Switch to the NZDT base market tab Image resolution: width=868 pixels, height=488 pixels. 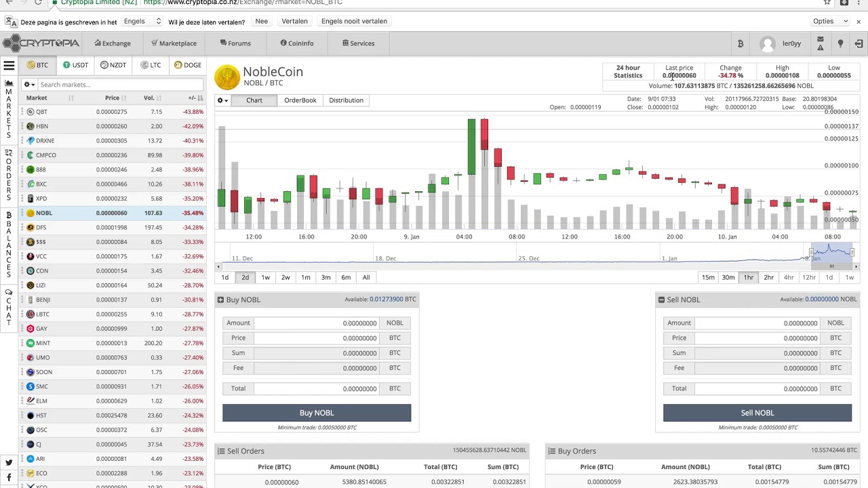[x=113, y=65]
